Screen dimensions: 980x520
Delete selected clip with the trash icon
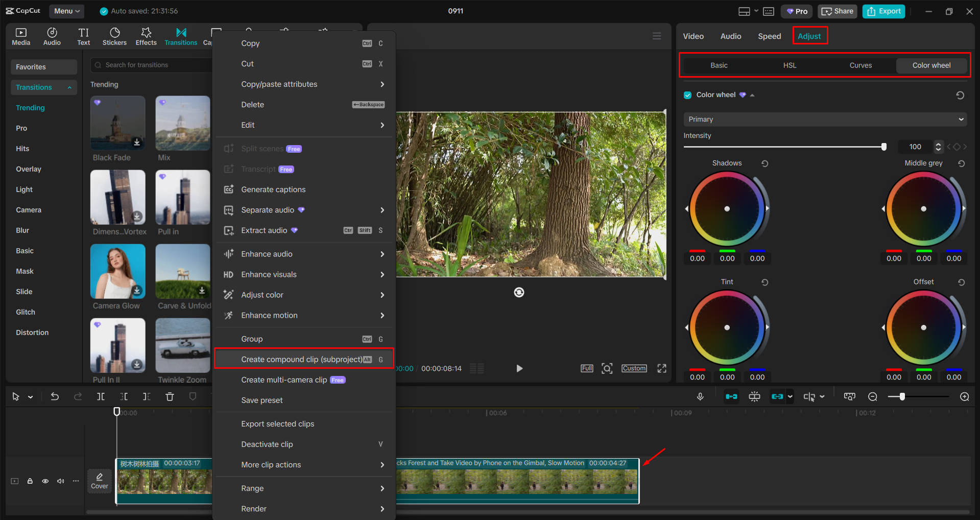[x=169, y=396]
